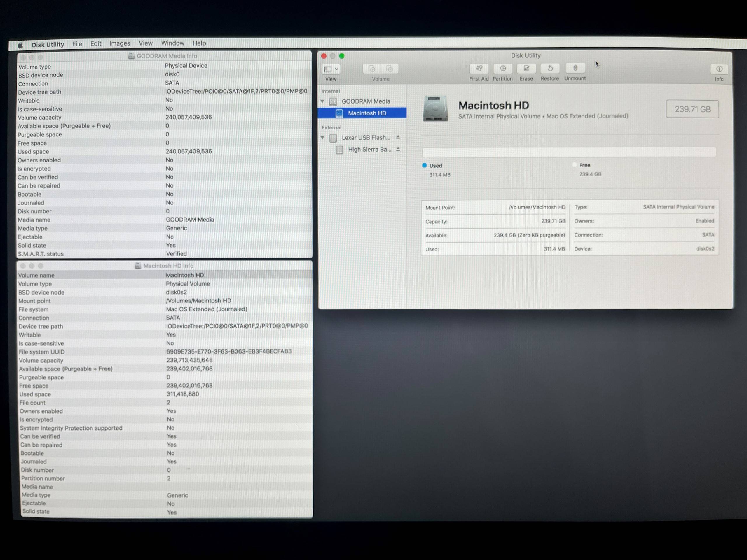Click the 'disk0' BSD device node value
Viewport: 747px width, 560px height.
pyautogui.click(x=172, y=74)
